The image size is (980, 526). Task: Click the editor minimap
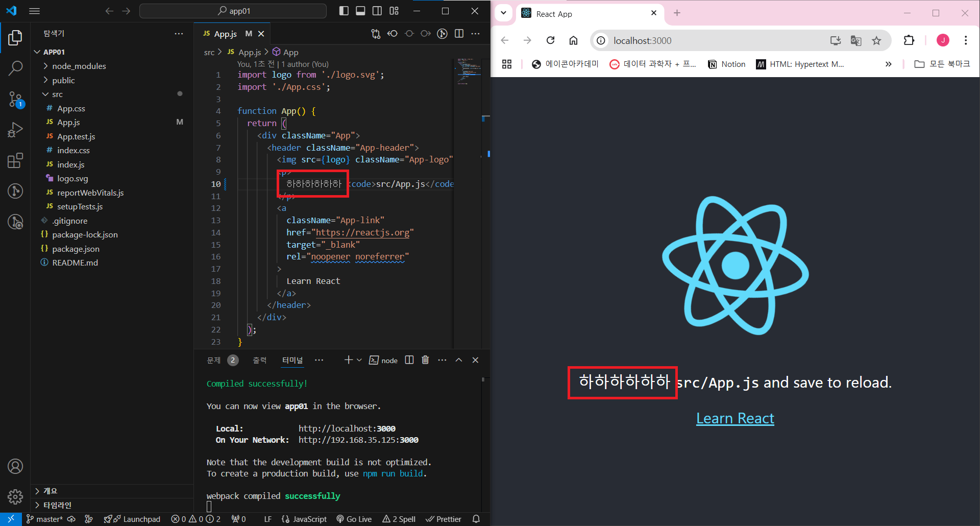[469, 71]
